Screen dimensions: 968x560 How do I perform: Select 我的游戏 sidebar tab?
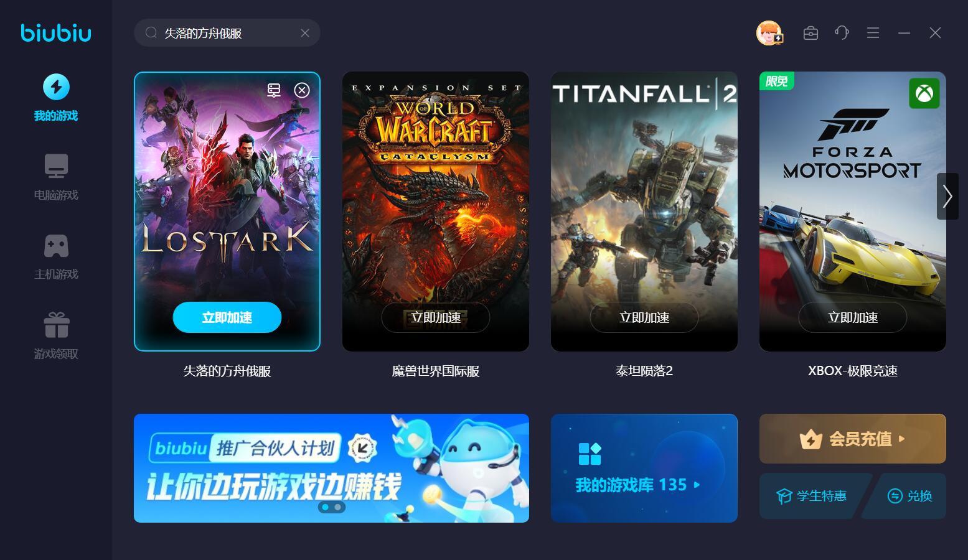click(56, 98)
